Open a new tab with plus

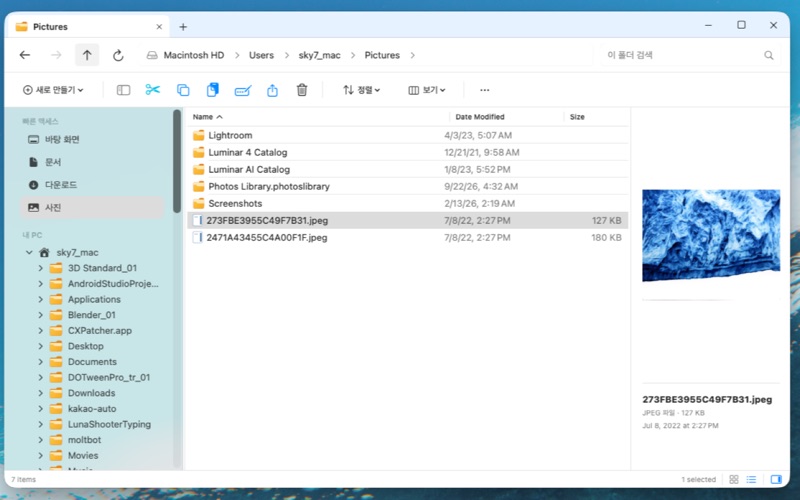(x=183, y=27)
